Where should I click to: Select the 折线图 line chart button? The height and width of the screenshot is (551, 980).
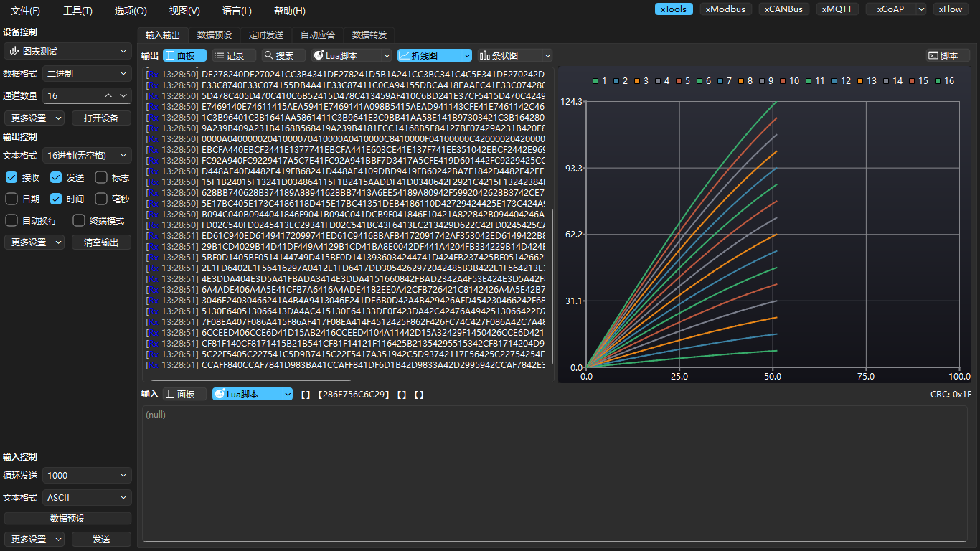pyautogui.click(x=434, y=55)
